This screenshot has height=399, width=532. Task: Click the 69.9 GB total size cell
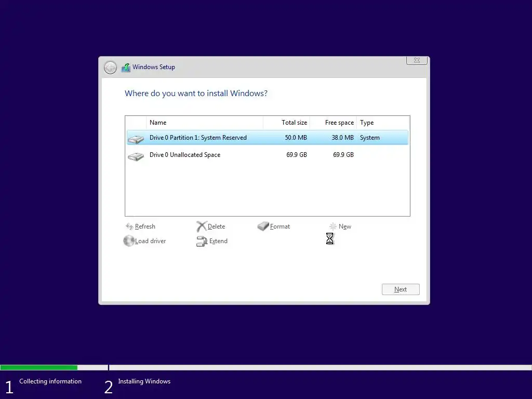pyautogui.click(x=297, y=155)
